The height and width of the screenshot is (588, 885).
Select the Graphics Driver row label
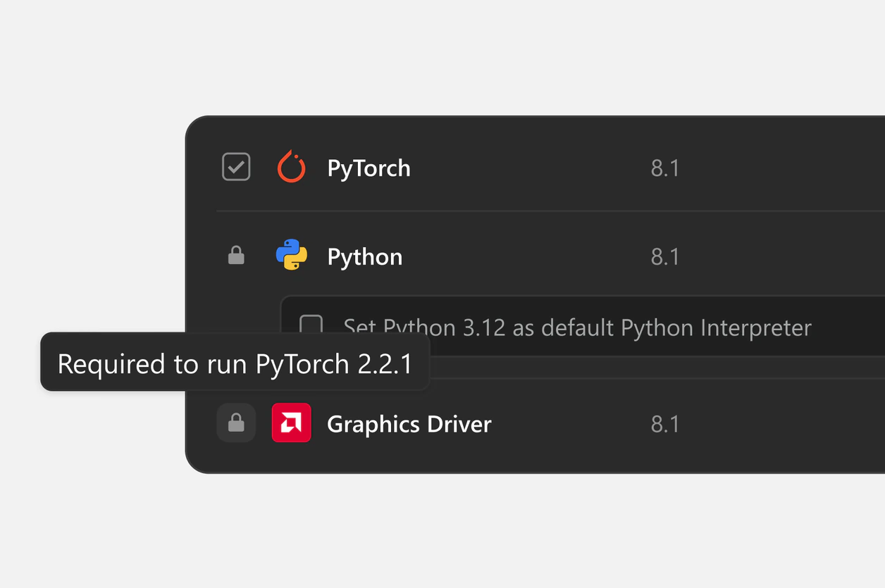[409, 424]
